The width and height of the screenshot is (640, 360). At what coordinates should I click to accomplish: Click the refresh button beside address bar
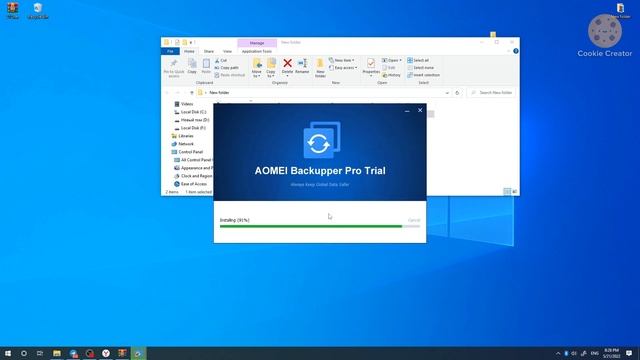[457, 93]
